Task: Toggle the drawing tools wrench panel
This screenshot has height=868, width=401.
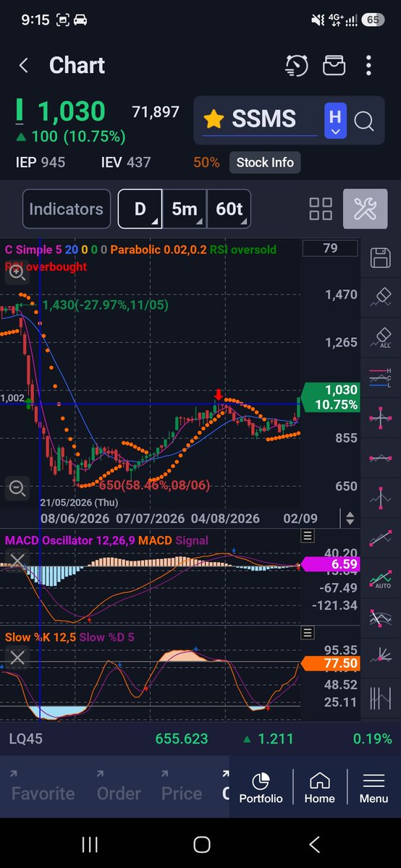Action: tap(365, 209)
